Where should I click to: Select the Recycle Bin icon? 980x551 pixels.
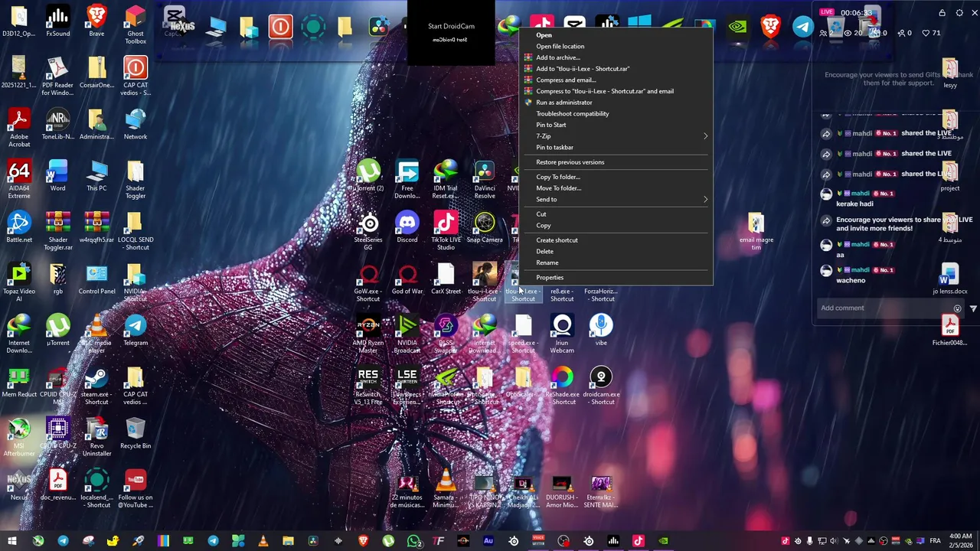(x=136, y=432)
